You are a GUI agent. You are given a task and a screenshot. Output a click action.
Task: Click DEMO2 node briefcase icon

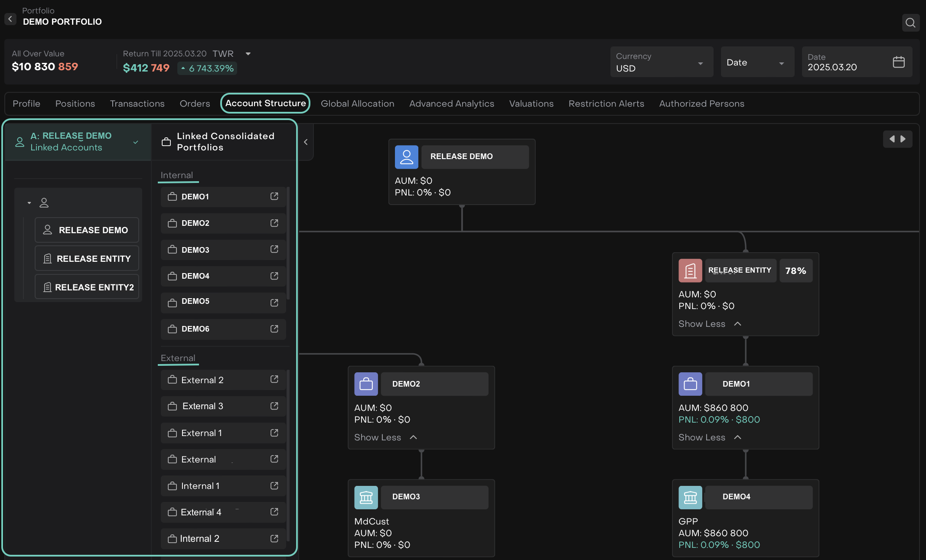click(x=366, y=384)
